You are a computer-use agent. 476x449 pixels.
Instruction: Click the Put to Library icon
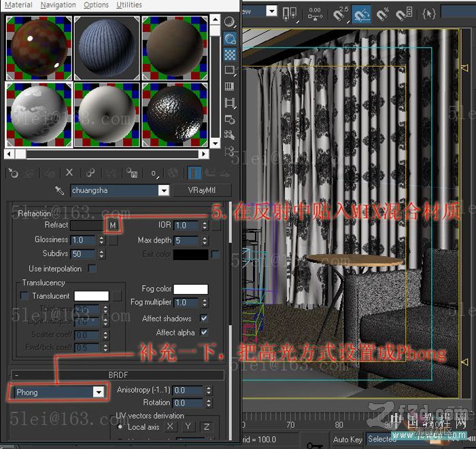click(x=133, y=173)
